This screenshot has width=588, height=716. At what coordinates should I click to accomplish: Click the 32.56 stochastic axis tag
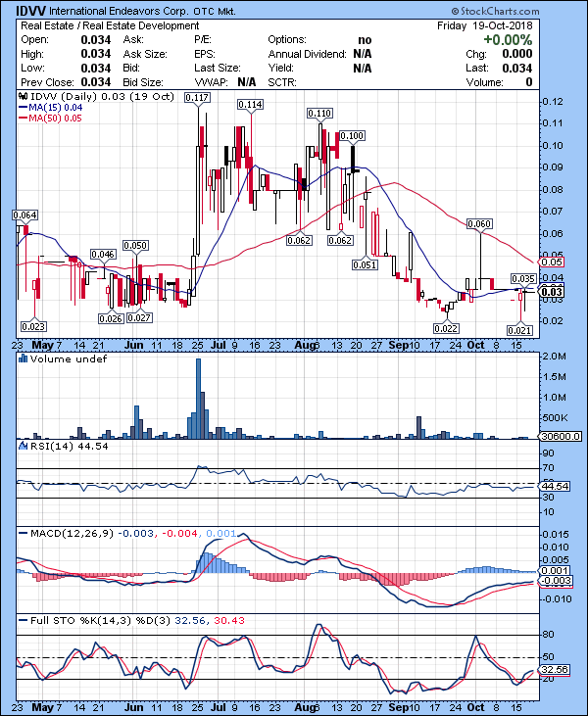pyautogui.click(x=555, y=670)
